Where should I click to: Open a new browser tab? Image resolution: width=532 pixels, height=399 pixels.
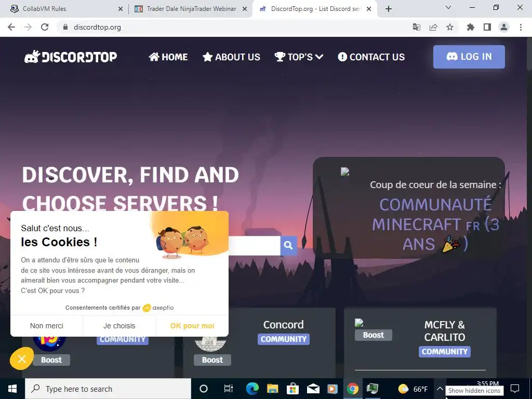click(x=389, y=9)
